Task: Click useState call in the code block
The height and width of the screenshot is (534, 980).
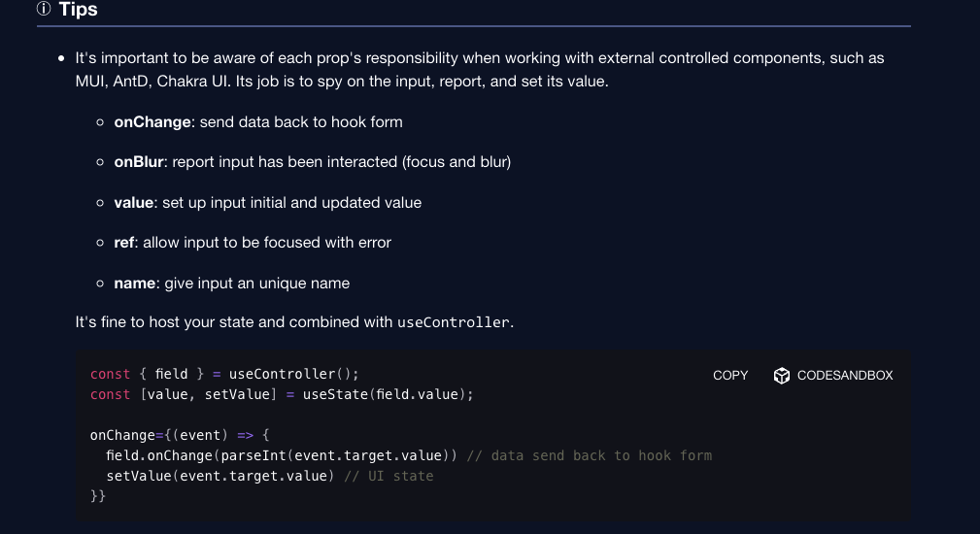Action: coord(336,395)
